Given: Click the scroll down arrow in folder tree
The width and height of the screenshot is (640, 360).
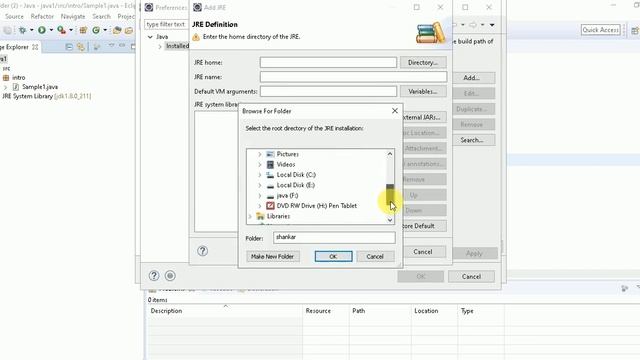Looking at the screenshot, I should coord(390,220).
